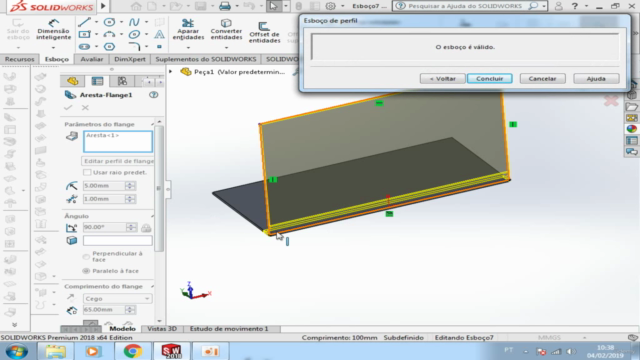Image resolution: width=640 pixels, height=360 pixels.
Task: Open the Appearances color ball in task pane
Action: 631,129
